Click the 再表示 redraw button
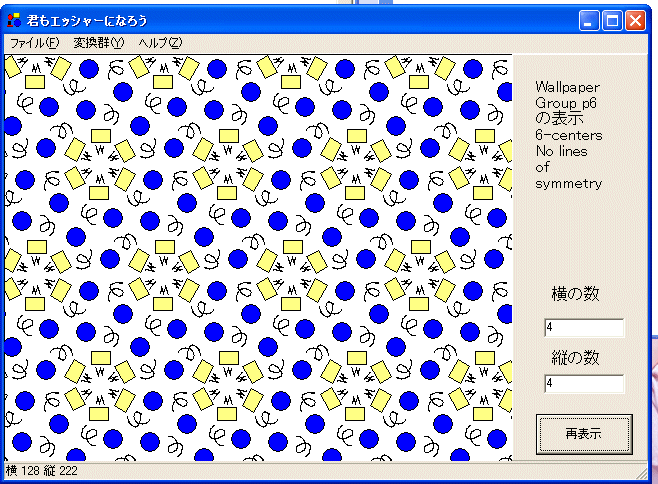 584,434
